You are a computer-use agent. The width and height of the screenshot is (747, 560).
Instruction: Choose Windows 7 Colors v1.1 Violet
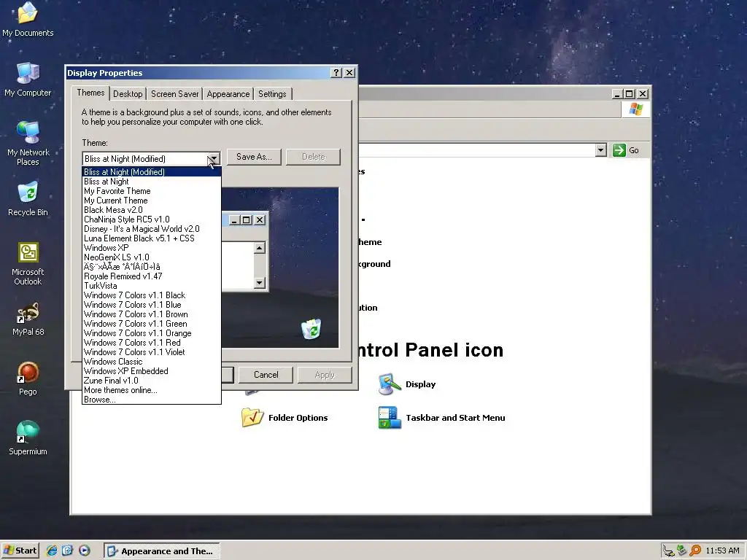tap(152, 352)
